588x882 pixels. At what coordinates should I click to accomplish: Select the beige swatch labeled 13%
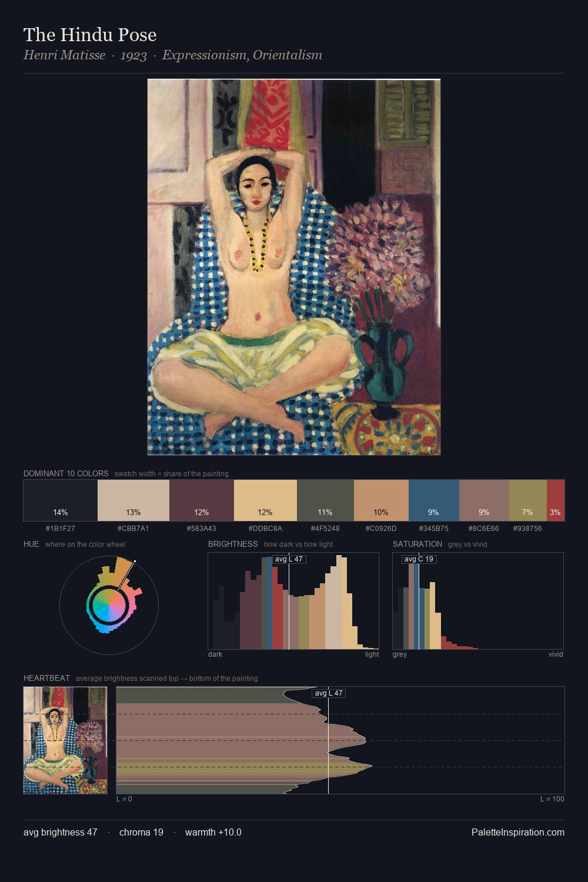pyautogui.click(x=133, y=500)
